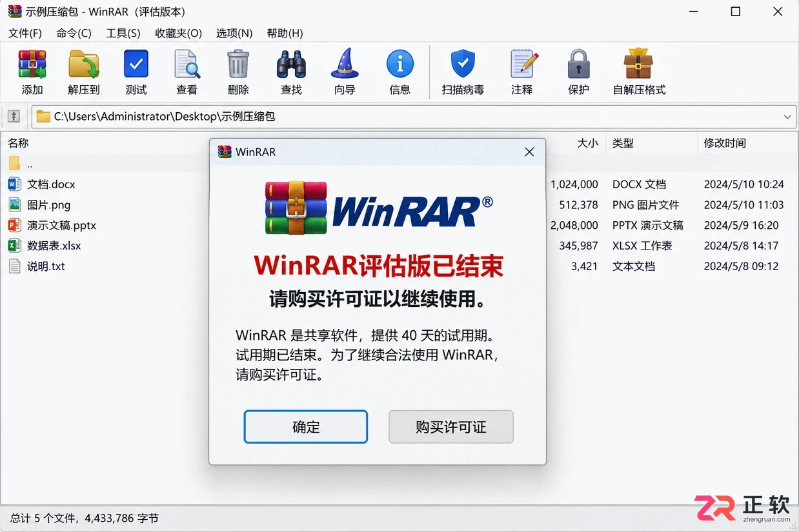Click text file icon of 说明.txt
The width and height of the screenshot is (799, 532).
(14, 266)
